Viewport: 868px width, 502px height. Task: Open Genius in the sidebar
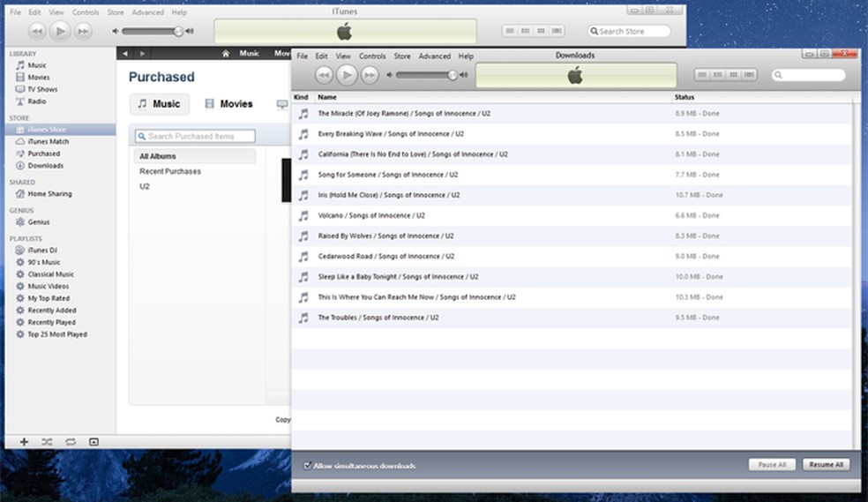coord(38,222)
